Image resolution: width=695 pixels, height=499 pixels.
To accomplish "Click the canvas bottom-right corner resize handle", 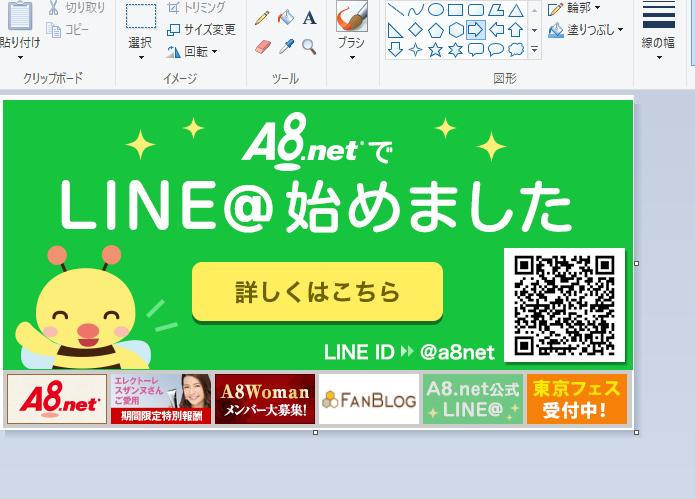I will [636, 433].
